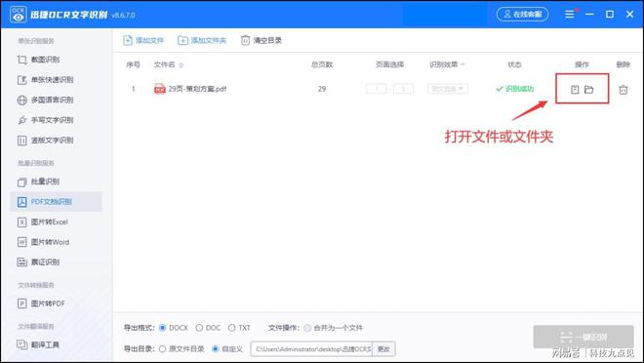Screen dimensions: 644x363
Task: Open recognition effect dropdown in file row
Action: point(448,89)
